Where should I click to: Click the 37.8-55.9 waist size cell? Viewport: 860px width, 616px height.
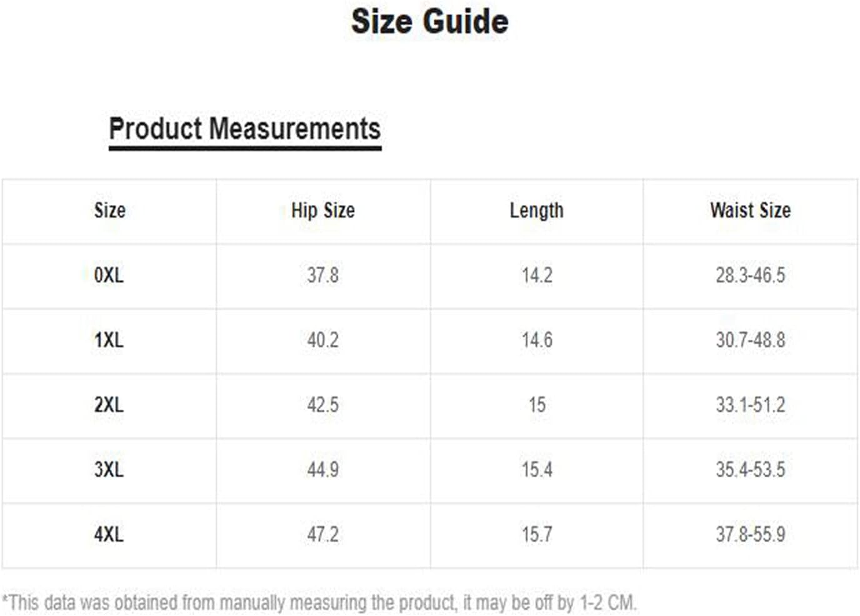tap(750, 534)
